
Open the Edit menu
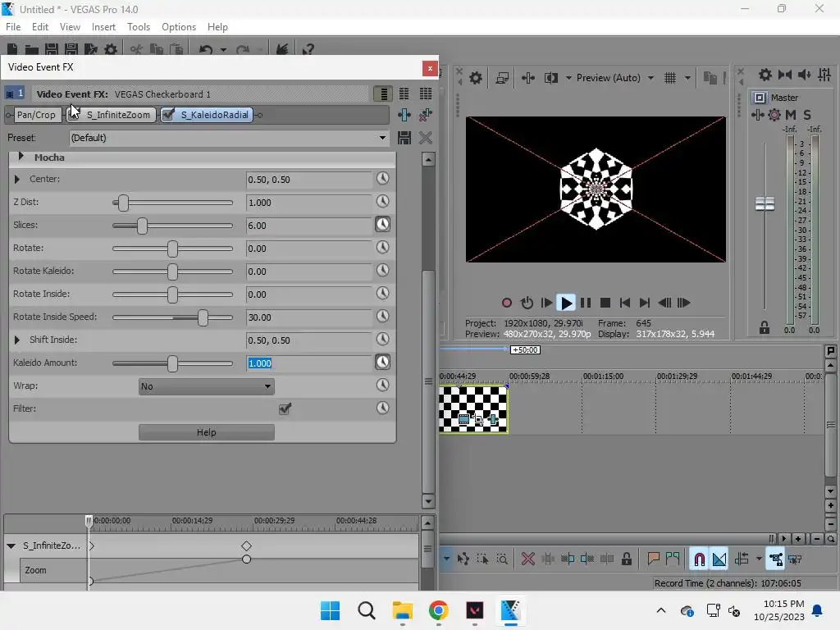click(39, 27)
